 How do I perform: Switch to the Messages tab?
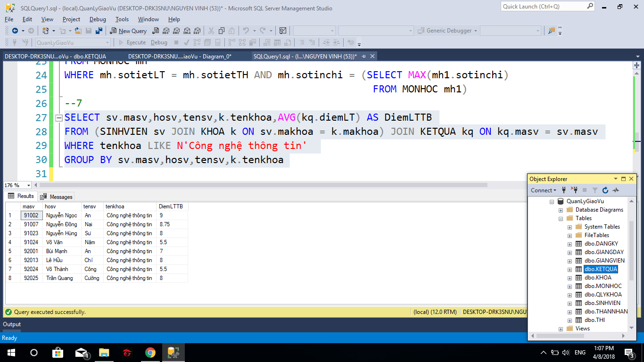point(57,197)
